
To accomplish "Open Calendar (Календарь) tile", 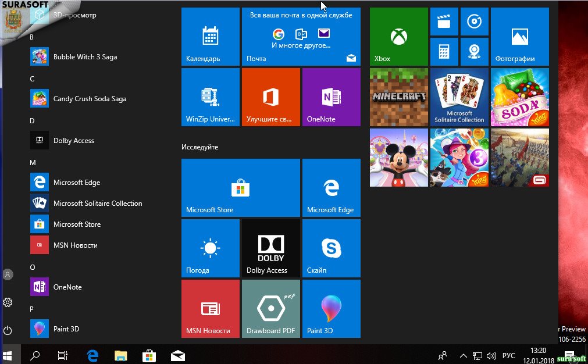I will pos(210,37).
